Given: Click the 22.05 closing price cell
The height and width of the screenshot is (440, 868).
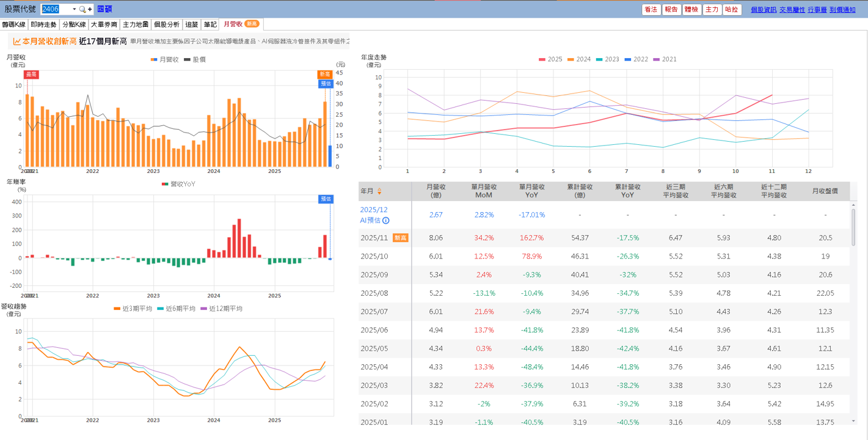Looking at the screenshot, I should coord(825,293).
